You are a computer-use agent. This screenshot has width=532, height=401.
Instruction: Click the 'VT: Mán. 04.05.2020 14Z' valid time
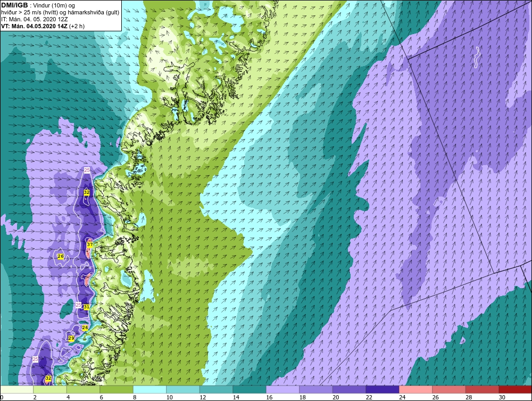click(34, 26)
